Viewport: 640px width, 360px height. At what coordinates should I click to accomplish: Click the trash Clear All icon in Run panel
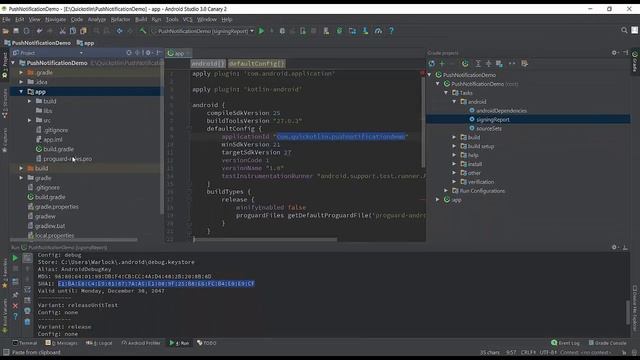27,322
